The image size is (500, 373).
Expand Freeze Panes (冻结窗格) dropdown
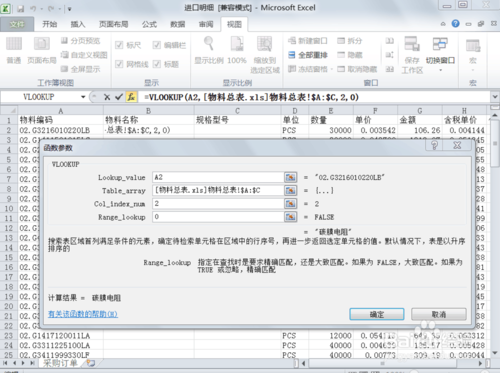[332, 69]
